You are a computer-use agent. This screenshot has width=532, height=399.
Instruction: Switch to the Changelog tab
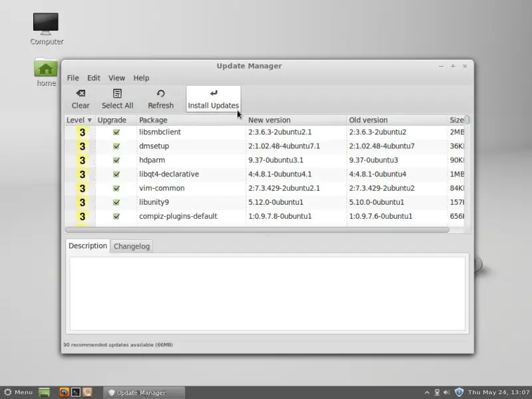(x=132, y=246)
